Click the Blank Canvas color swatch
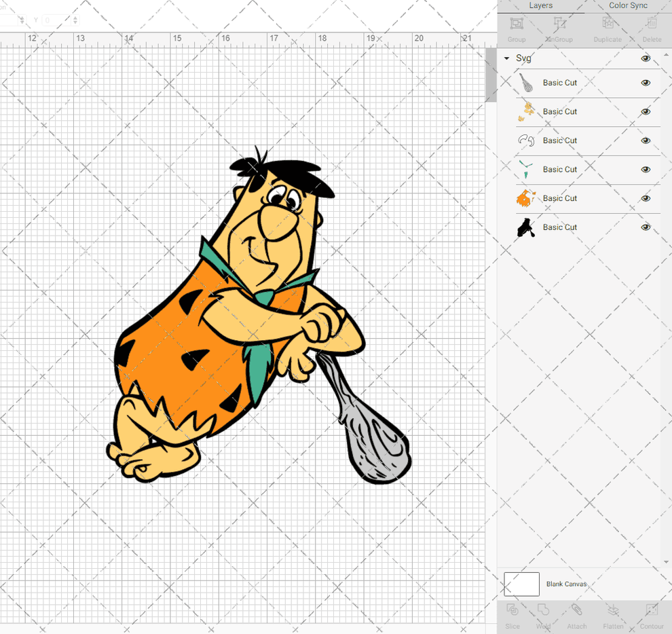Screen dimensions: 672x634 coord(521,584)
